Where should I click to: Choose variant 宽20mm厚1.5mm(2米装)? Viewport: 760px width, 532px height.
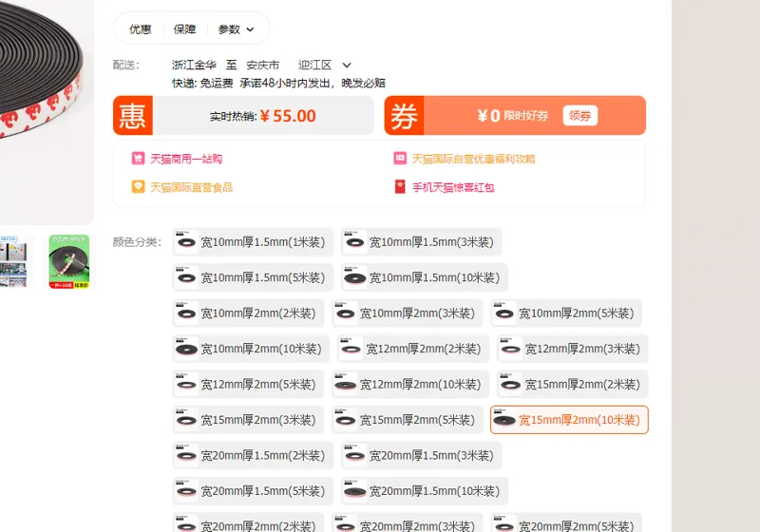pyautogui.click(x=253, y=455)
